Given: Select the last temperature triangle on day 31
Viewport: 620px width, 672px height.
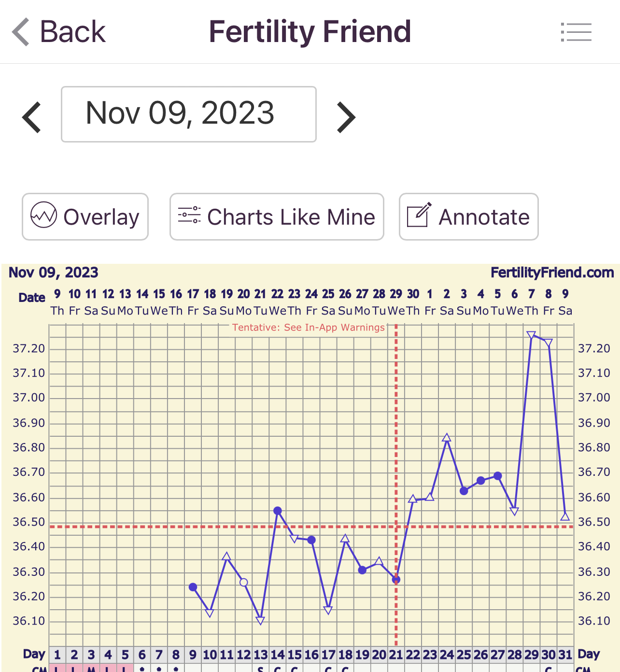Looking at the screenshot, I should coord(565,516).
